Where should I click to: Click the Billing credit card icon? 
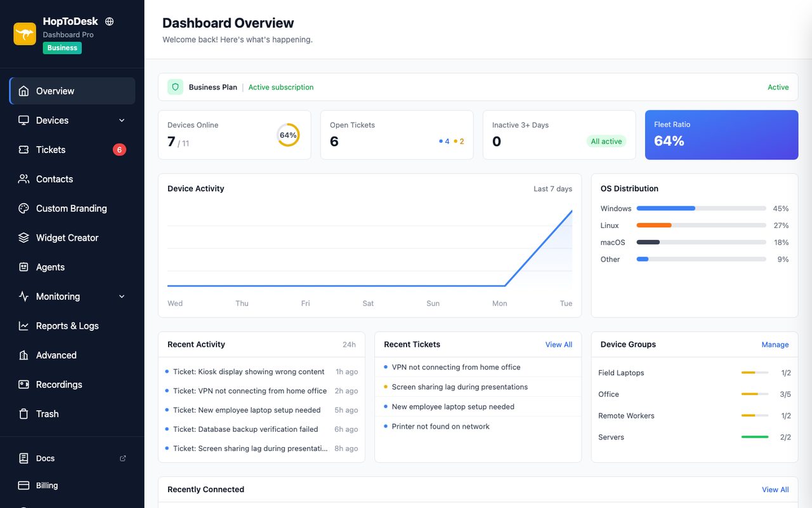pyautogui.click(x=23, y=486)
